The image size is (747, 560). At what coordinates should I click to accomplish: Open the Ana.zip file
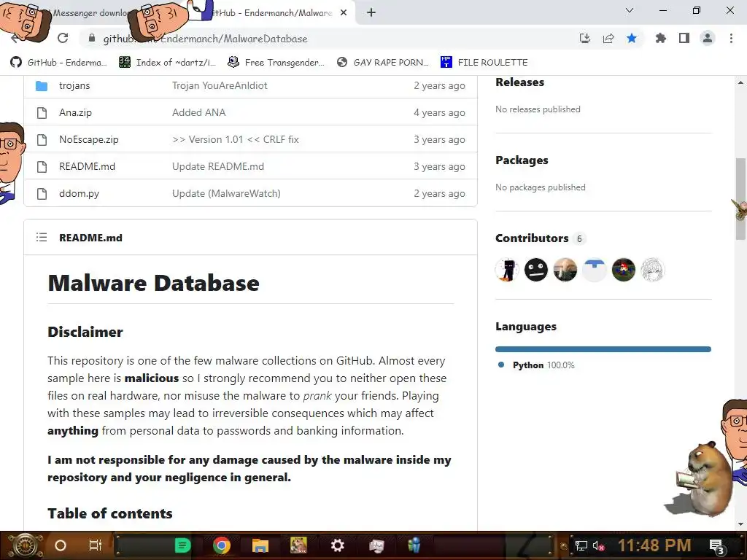pyautogui.click(x=75, y=113)
